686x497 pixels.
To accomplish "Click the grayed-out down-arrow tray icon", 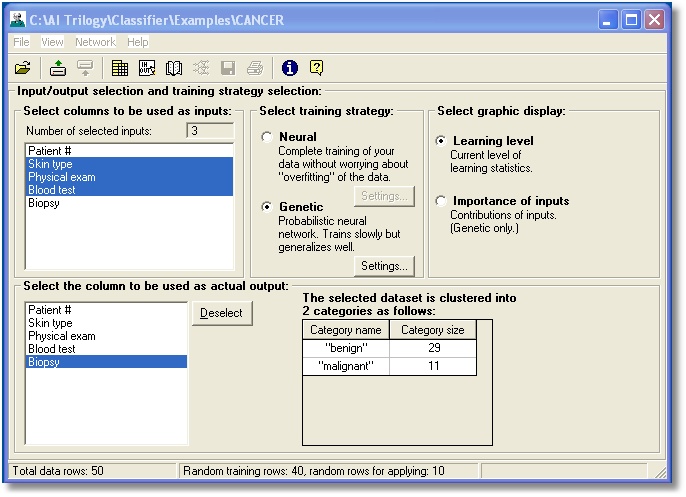I will pyautogui.click(x=85, y=68).
